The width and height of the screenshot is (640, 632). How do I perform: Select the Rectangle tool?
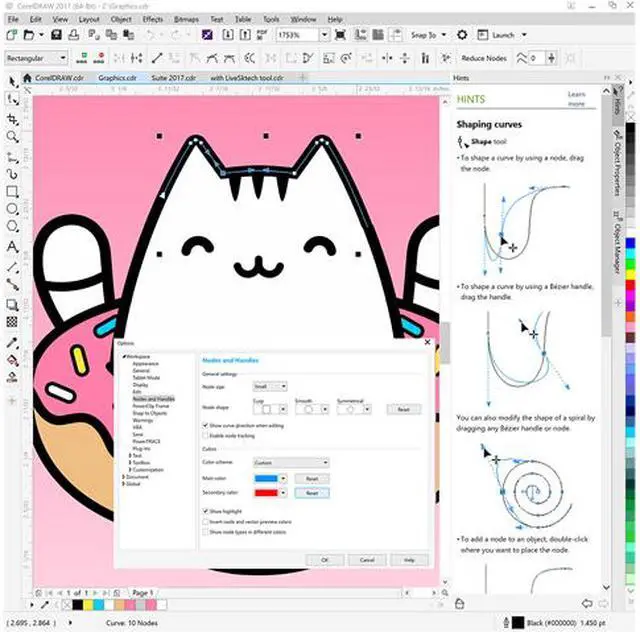12,191
